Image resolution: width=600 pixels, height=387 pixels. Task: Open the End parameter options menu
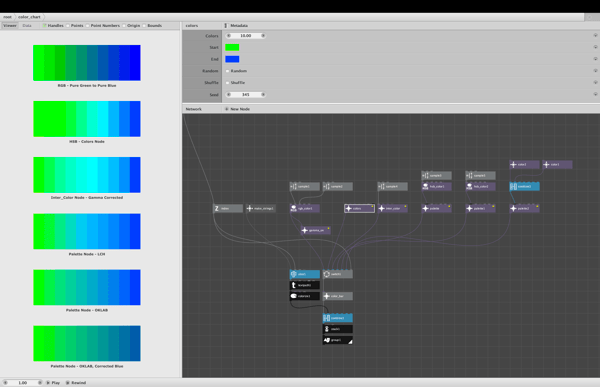tap(595, 59)
